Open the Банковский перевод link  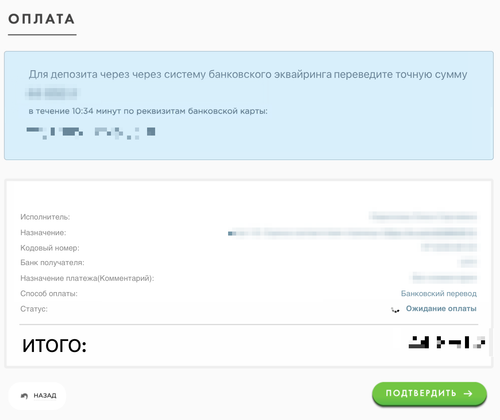[x=439, y=293]
